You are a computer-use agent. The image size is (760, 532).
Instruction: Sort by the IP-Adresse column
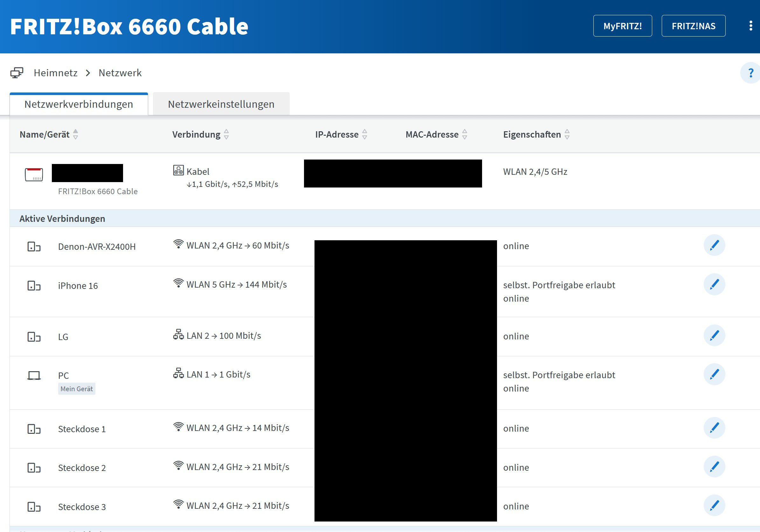341,134
